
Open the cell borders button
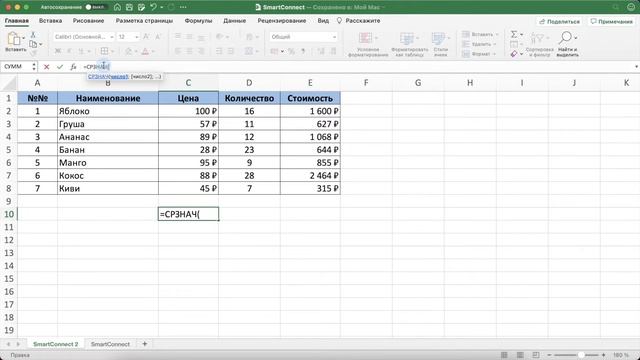point(104,51)
